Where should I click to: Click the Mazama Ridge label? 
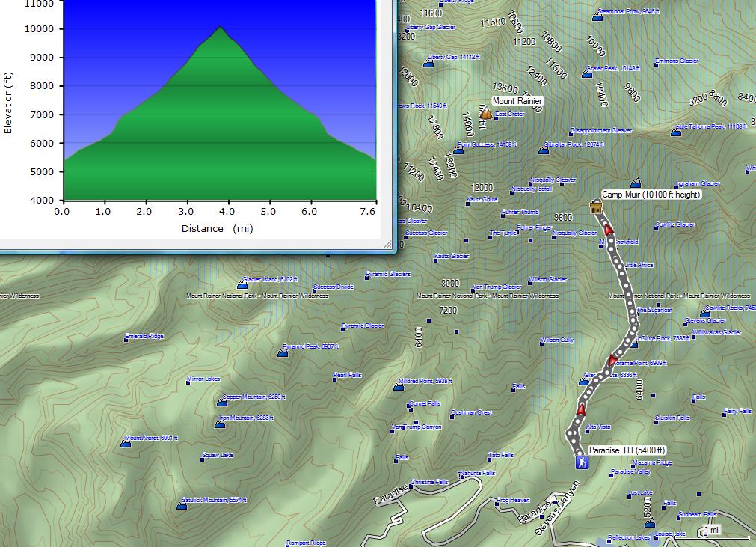tap(652, 462)
